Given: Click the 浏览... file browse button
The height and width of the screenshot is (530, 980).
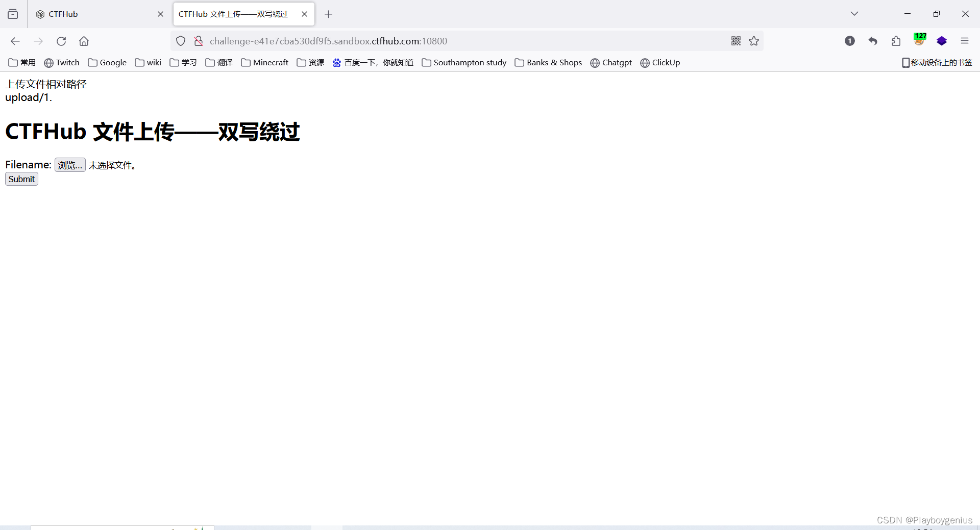Looking at the screenshot, I should click(x=70, y=165).
